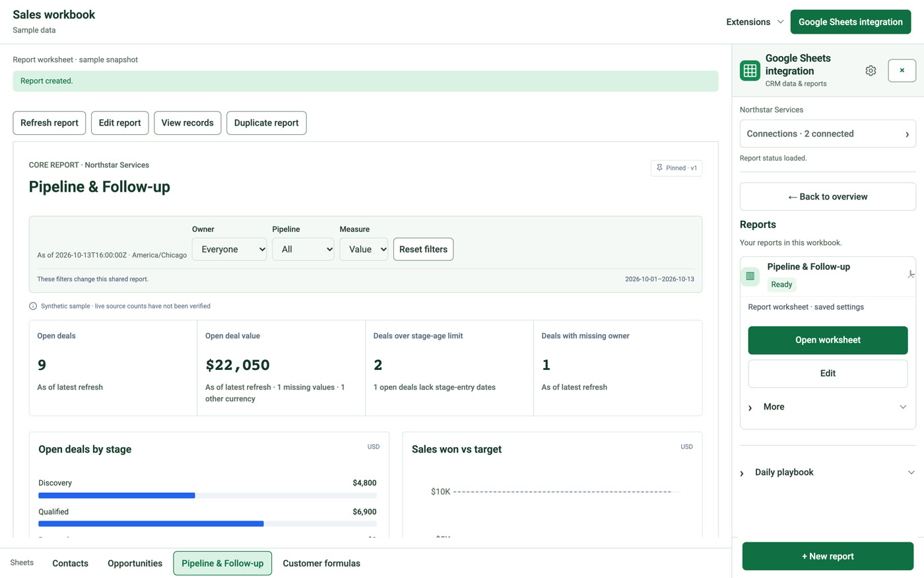
Task: Click the Ready status badge
Action: pyautogui.click(x=781, y=285)
